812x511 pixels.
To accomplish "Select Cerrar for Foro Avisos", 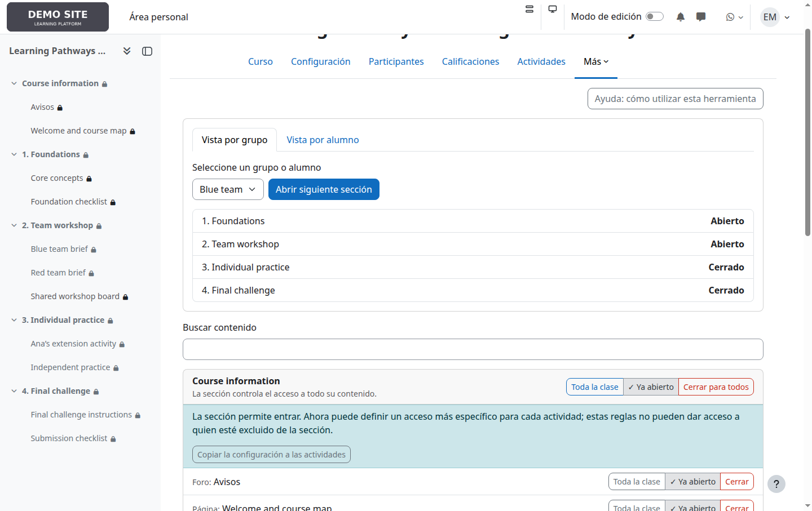I will click(x=737, y=482).
